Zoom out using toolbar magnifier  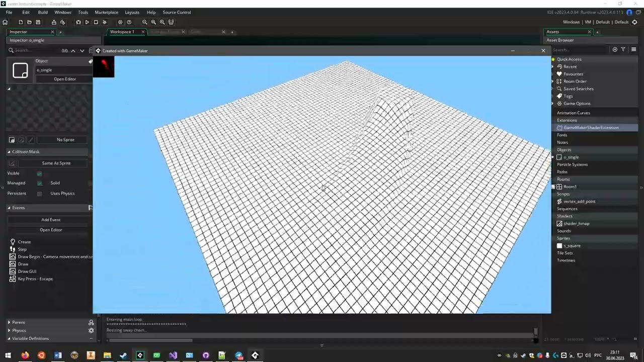[145, 22]
